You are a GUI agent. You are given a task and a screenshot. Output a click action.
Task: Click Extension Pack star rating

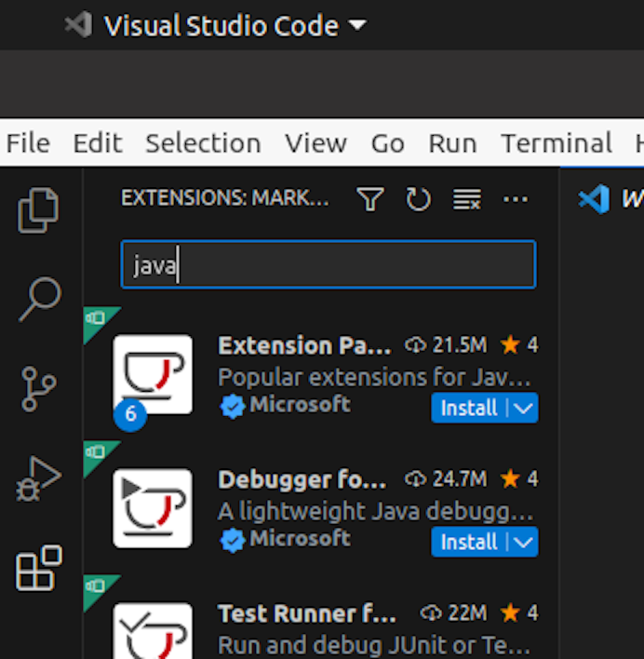[x=518, y=345]
